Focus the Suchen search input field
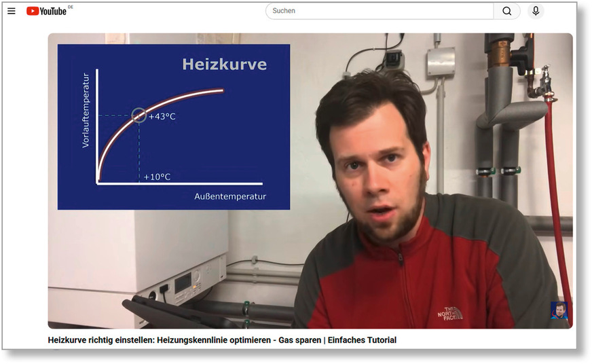The width and height of the screenshot is (592, 364). [379, 11]
